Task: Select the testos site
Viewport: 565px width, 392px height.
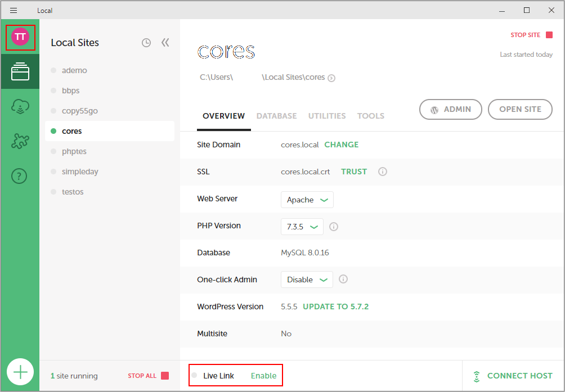Action: [110, 192]
